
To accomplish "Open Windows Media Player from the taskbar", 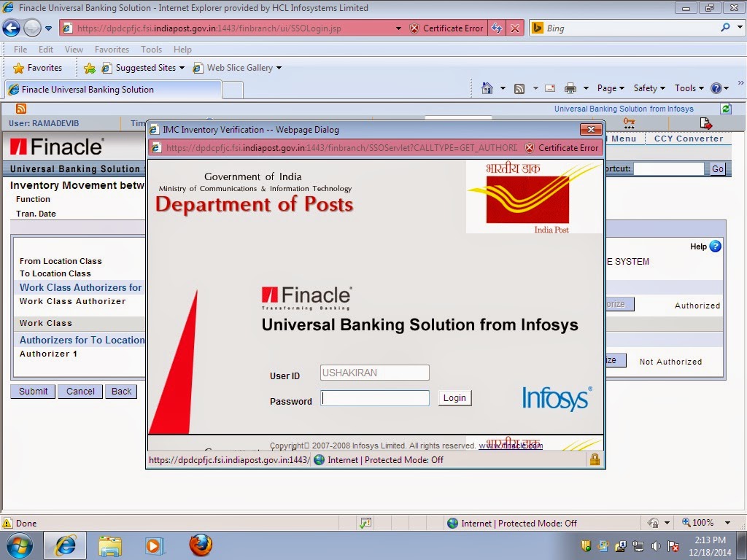I will pos(154,545).
